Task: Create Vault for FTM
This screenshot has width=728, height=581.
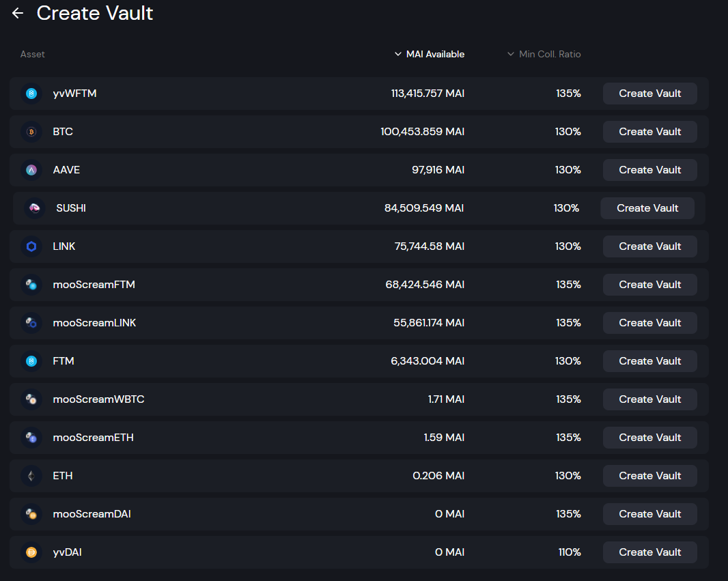Action: click(649, 361)
